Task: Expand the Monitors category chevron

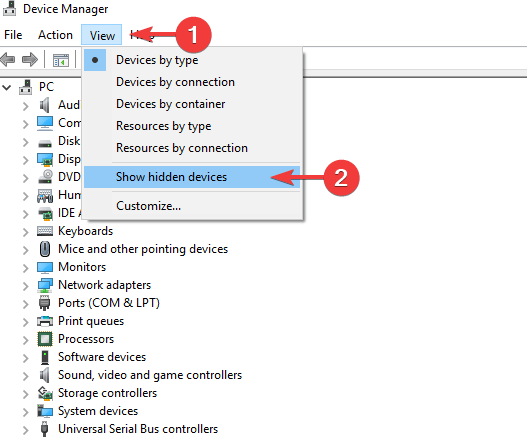Action: pyautogui.click(x=26, y=268)
